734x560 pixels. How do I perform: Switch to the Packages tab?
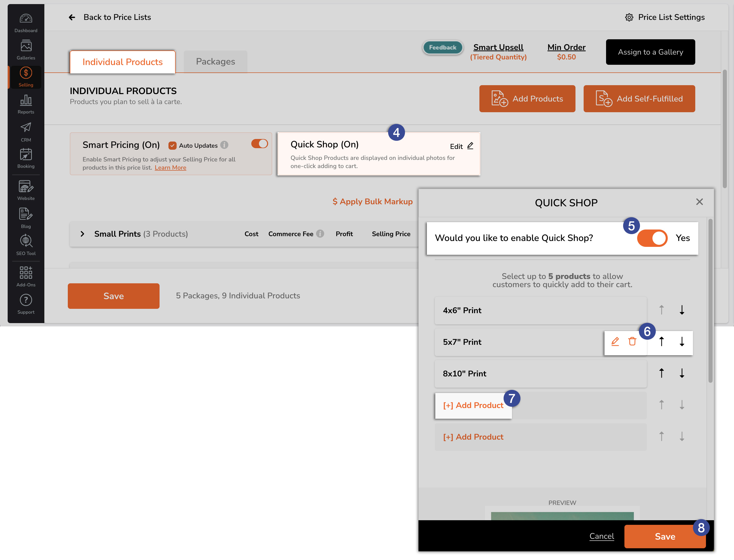215,61
